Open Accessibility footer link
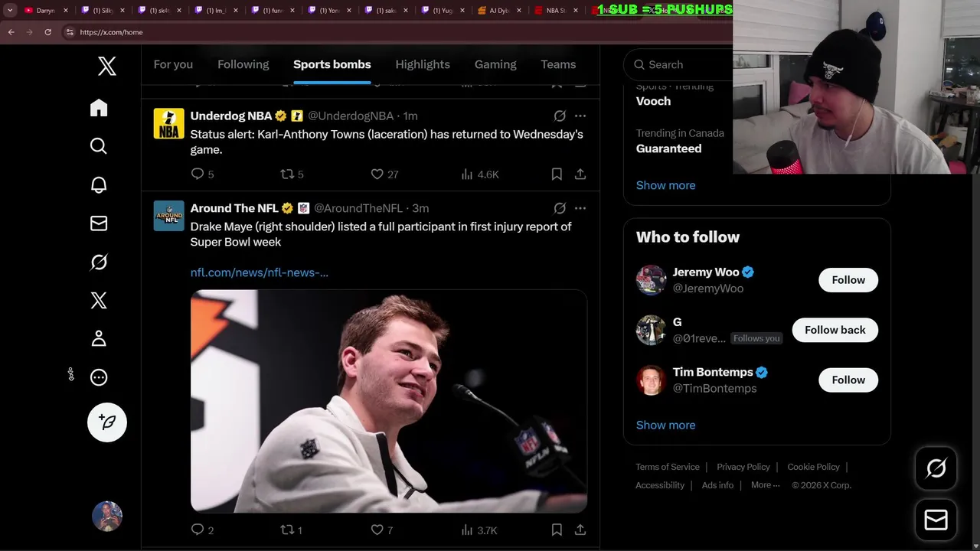Image resolution: width=980 pixels, height=551 pixels. (660, 485)
